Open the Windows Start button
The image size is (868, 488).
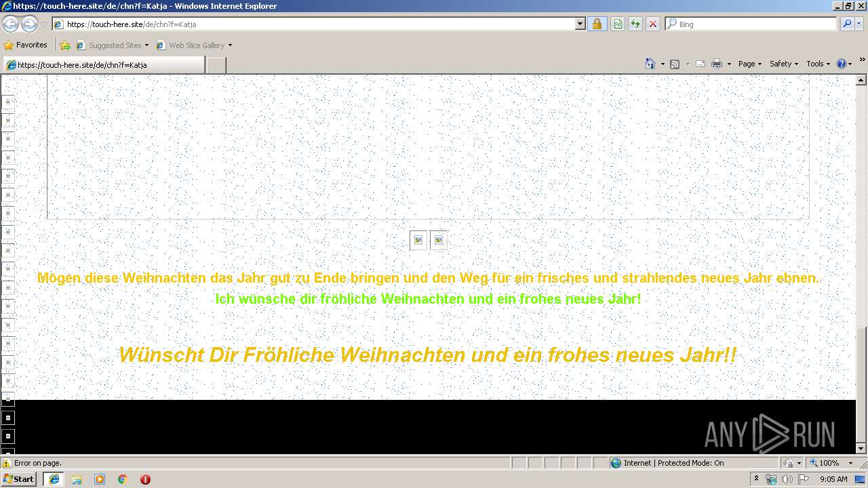pyautogui.click(x=18, y=479)
